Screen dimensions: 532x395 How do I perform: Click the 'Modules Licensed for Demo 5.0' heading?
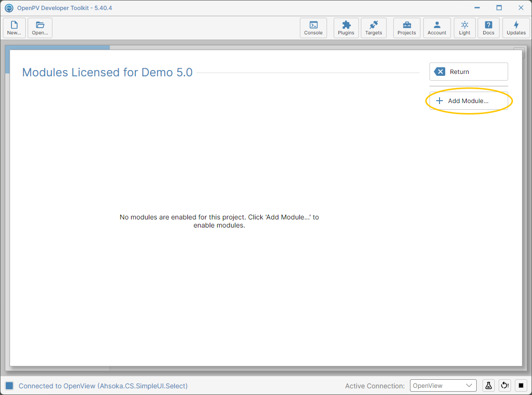click(x=107, y=73)
